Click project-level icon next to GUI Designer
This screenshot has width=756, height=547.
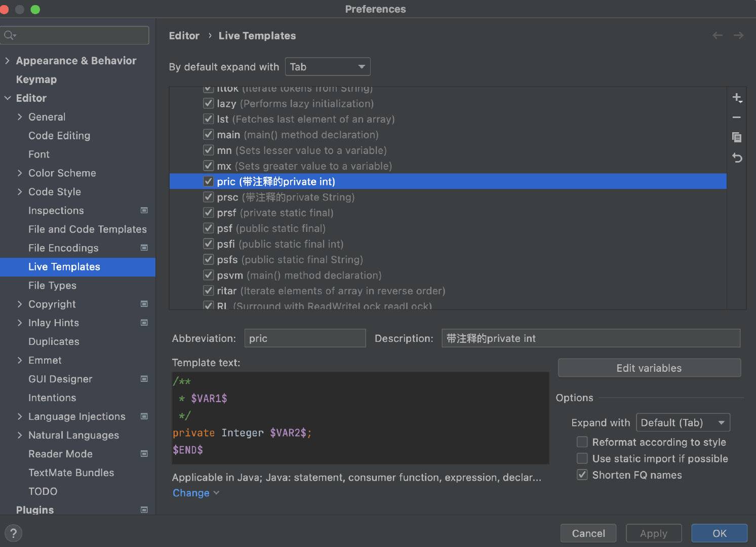(x=144, y=379)
